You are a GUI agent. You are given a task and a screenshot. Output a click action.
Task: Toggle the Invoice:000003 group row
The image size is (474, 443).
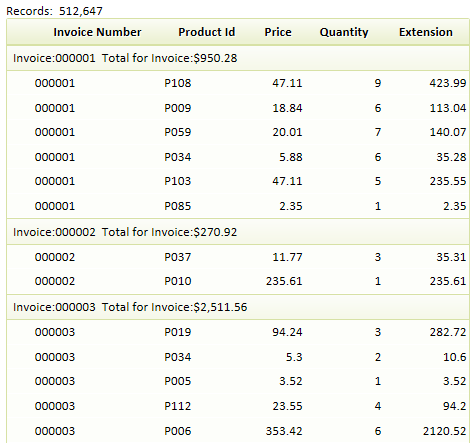pos(238,307)
